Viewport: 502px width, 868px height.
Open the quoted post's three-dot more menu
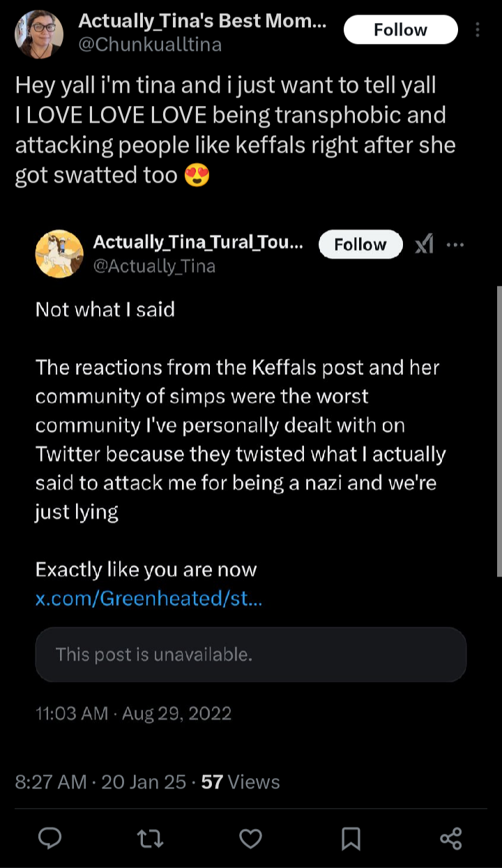tap(455, 245)
